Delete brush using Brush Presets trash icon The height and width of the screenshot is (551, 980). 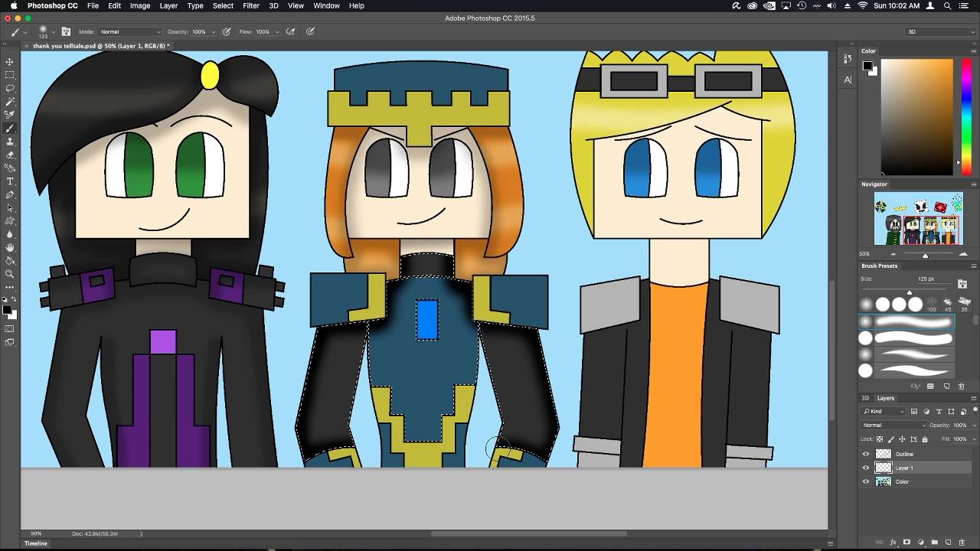coord(962,386)
